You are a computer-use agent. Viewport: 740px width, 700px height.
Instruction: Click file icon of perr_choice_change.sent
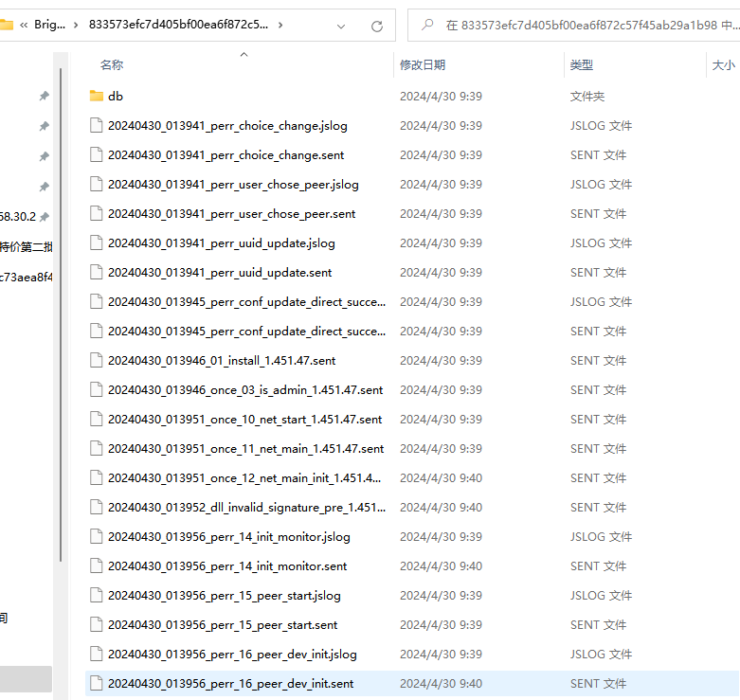[97, 154]
